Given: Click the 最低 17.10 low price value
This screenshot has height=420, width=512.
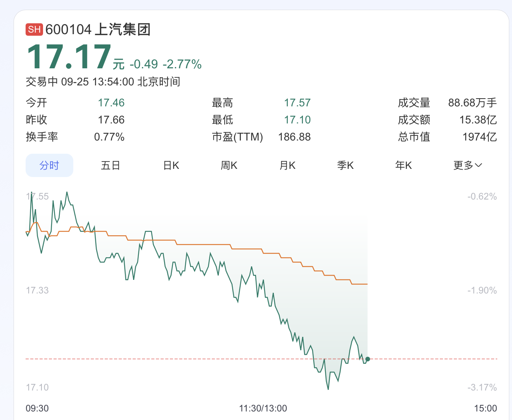Looking at the screenshot, I should [x=297, y=120].
